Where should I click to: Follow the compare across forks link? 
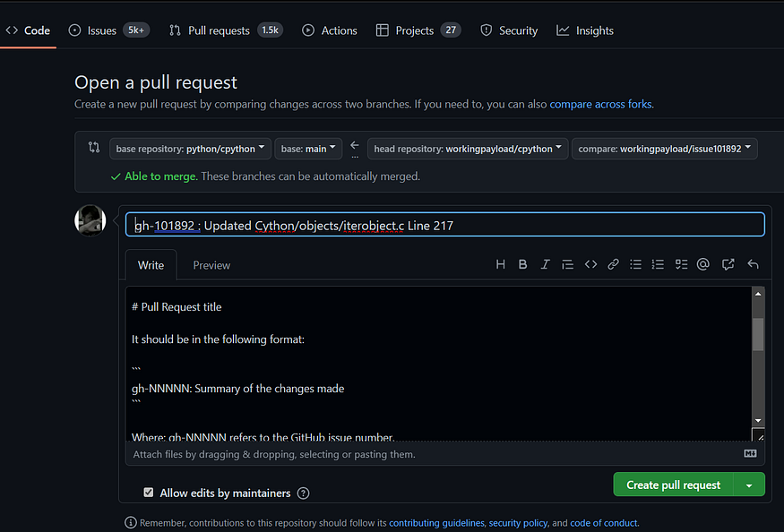point(600,104)
